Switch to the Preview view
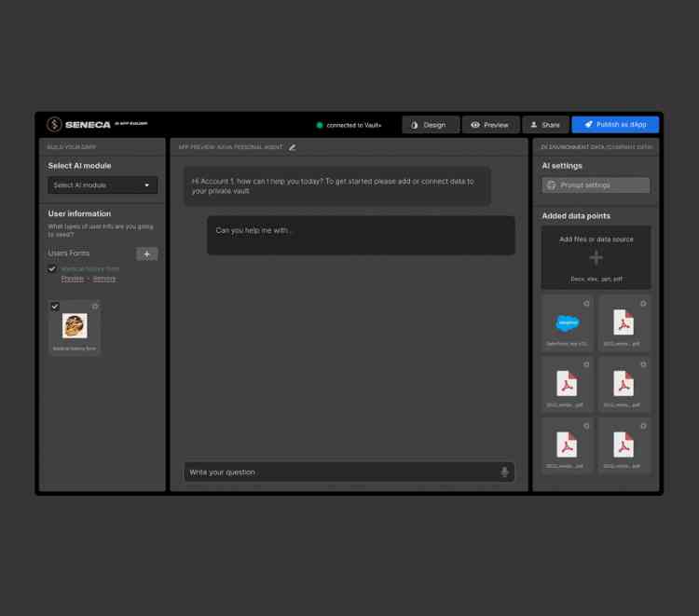Image resolution: width=699 pixels, height=616 pixels. [x=490, y=125]
